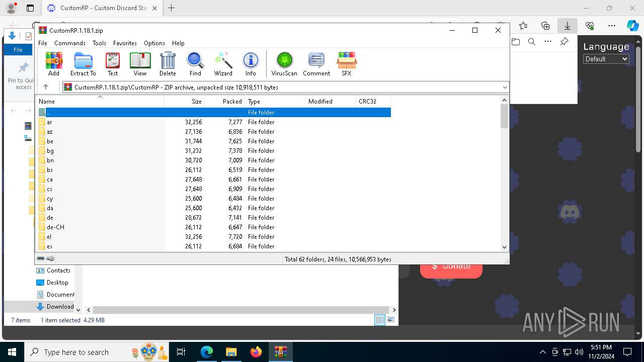Open Edge downloads icon in browser toolbar

pos(567,26)
